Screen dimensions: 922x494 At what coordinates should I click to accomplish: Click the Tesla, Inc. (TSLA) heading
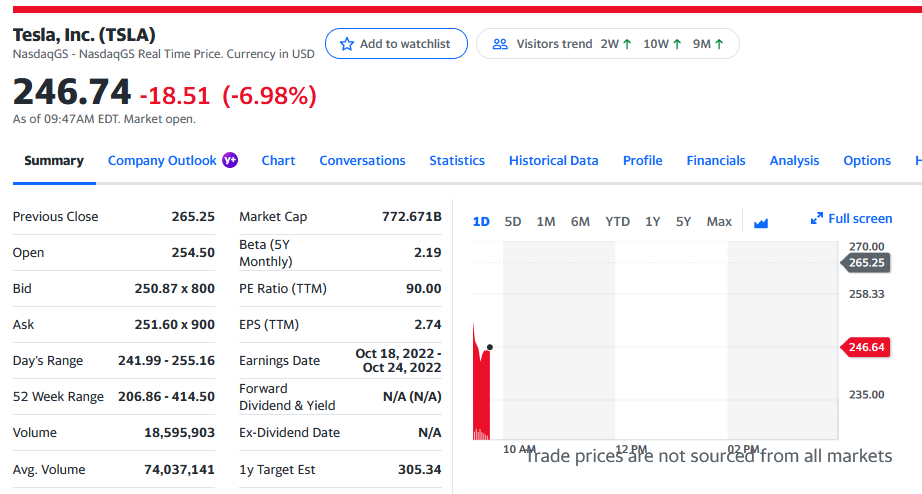[x=84, y=35]
